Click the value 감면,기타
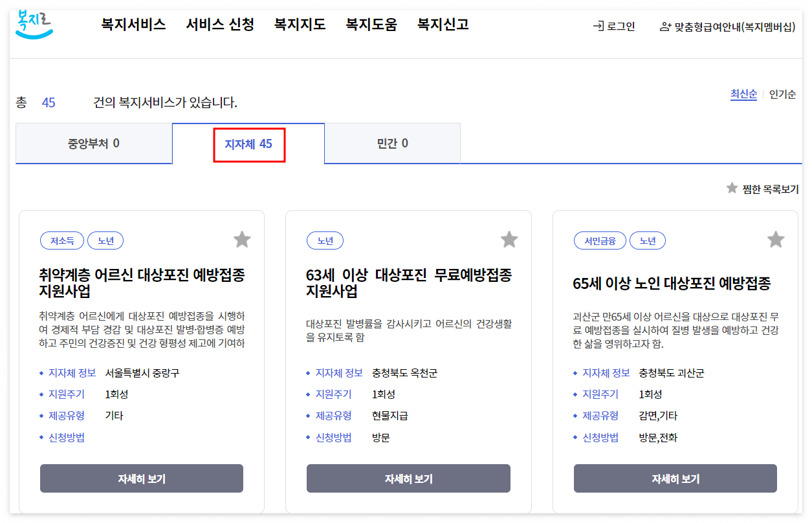 659,416
